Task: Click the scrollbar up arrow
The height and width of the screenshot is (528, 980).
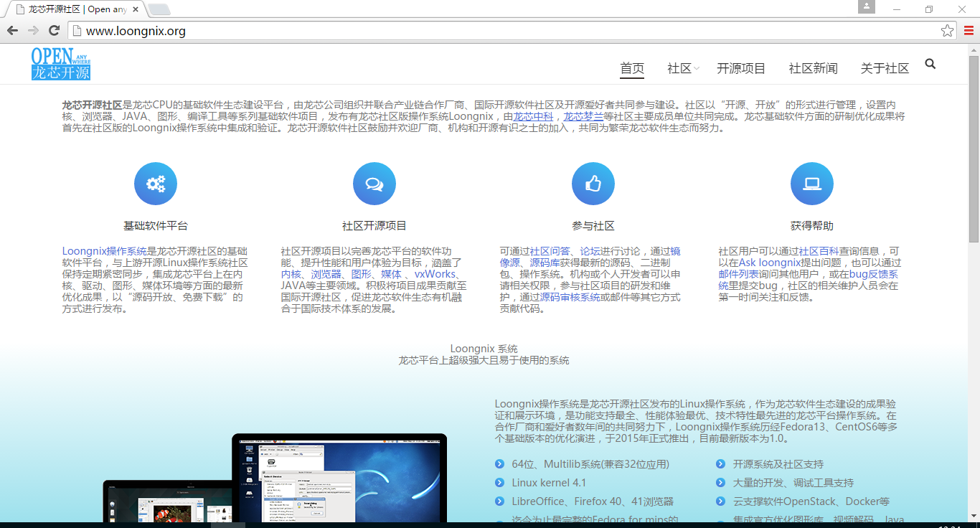Action: pyautogui.click(x=974, y=49)
